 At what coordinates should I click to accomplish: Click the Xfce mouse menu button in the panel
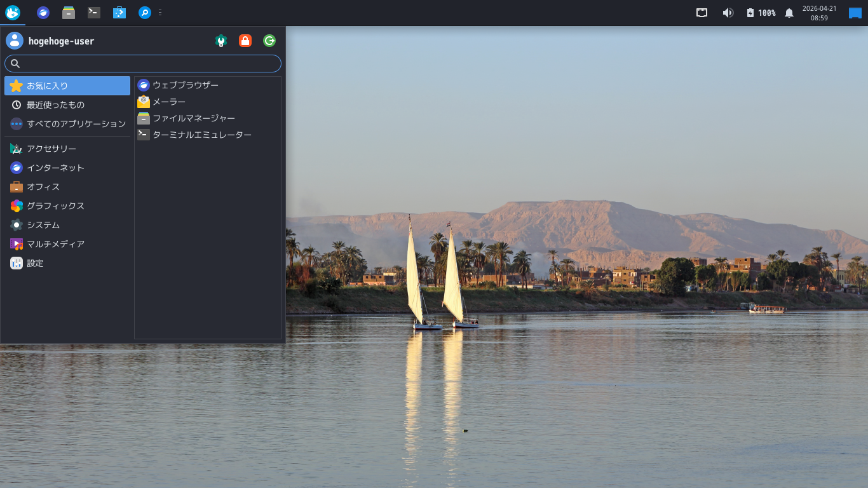tap(13, 13)
